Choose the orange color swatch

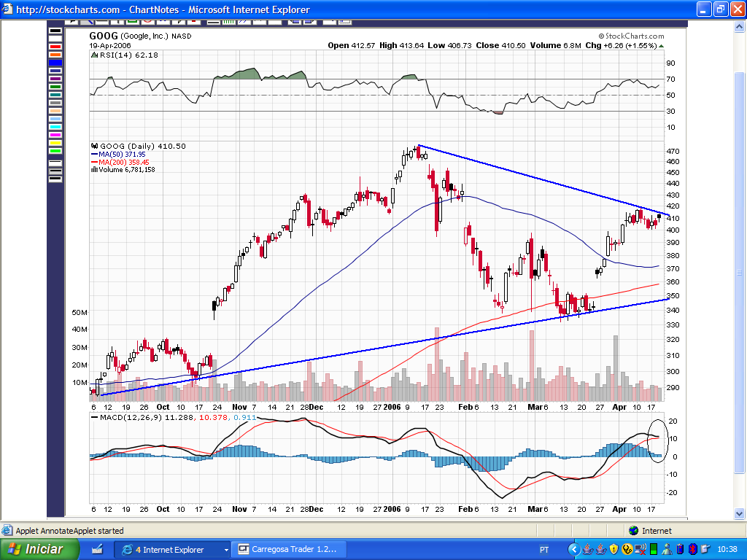click(55, 55)
